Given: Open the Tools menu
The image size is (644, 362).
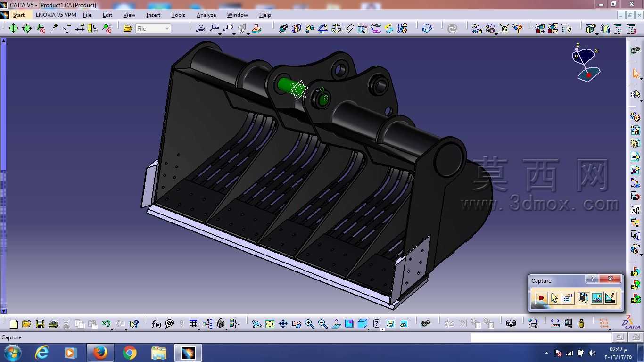Looking at the screenshot, I should pos(178,15).
